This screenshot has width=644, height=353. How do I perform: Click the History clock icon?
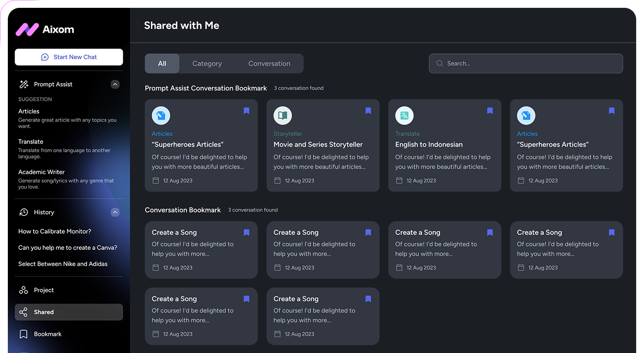click(x=23, y=212)
